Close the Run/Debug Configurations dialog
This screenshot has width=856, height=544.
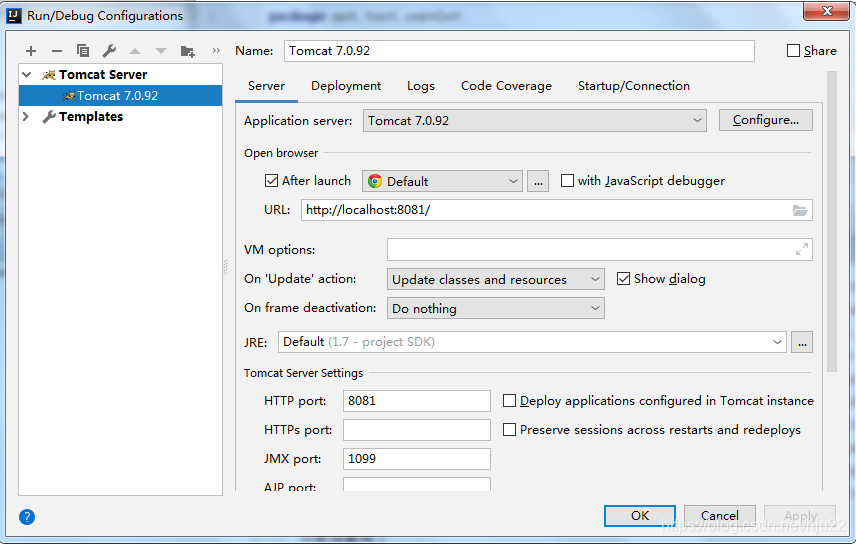coord(827,10)
